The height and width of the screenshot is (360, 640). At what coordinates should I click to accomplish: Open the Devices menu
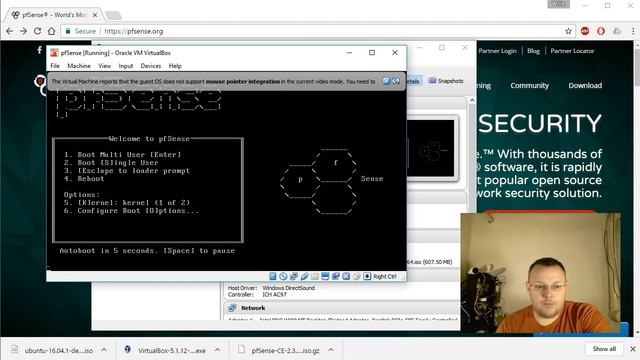(x=151, y=66)
